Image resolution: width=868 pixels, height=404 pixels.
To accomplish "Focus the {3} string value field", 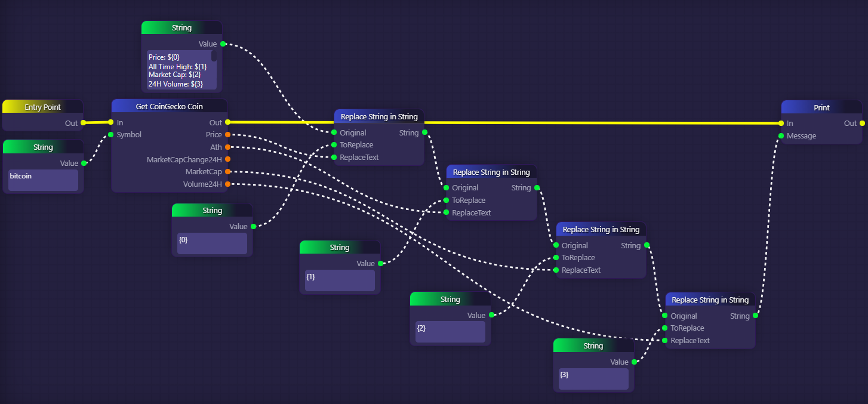I will click(593, 379).
